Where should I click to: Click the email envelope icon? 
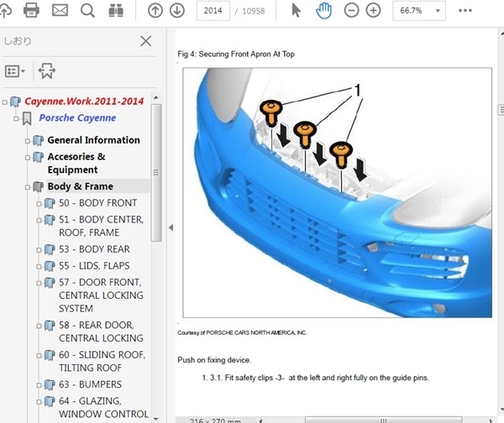coord(60,10)
